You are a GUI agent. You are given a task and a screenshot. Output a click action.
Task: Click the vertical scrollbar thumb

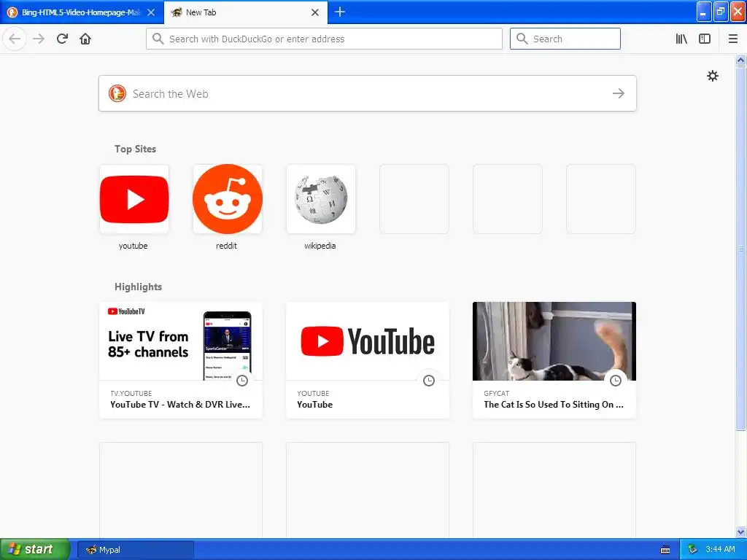click(x=740, y=248)
